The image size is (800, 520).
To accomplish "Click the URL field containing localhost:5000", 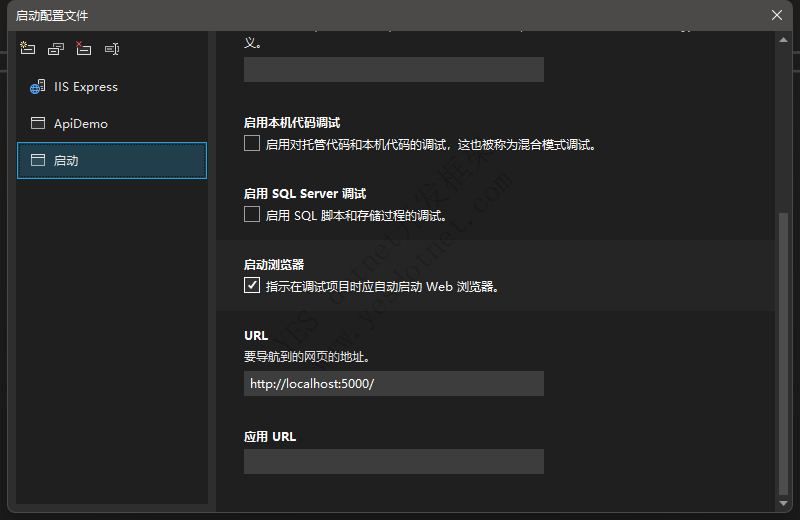I will (x=393, y=384).
